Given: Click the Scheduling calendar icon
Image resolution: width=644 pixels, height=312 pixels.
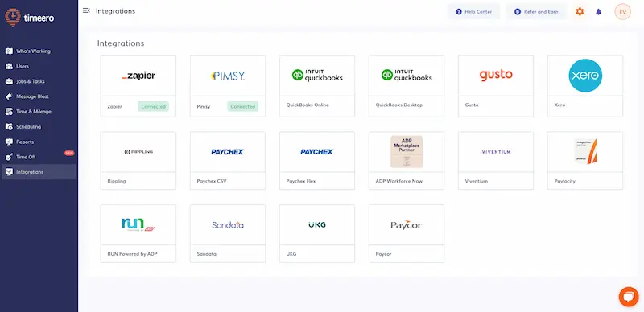Looking at the screenshot, I should tap(9, 127).
